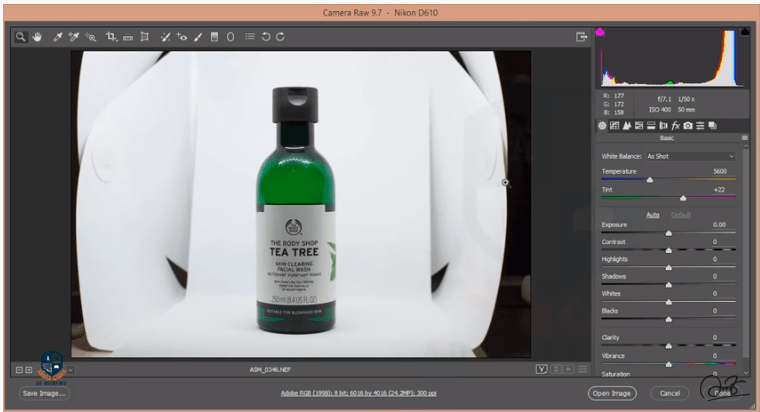Click the Vibrance slider handle

(668, 364)
